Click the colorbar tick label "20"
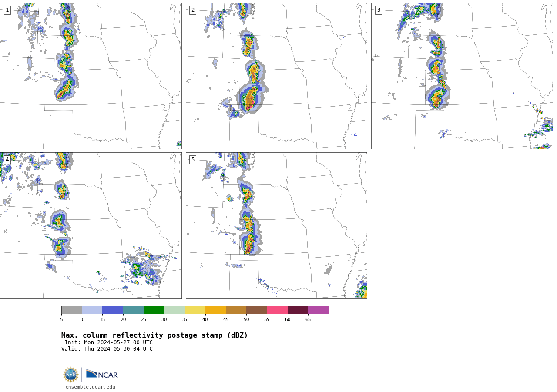 123,320
